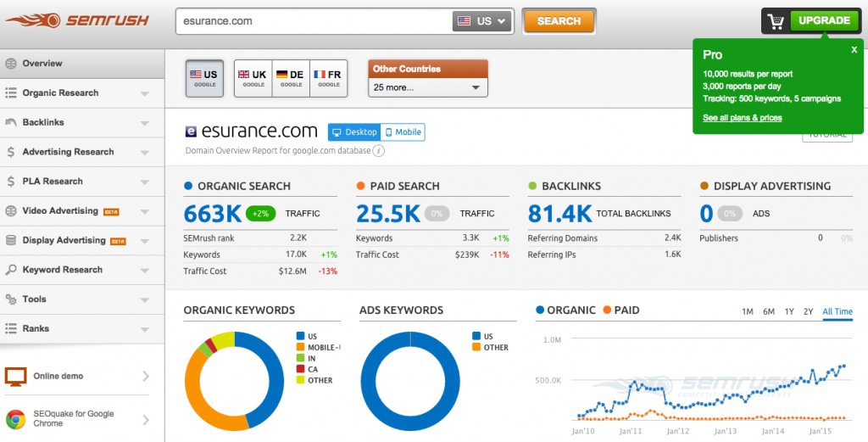The height and width of the screenshot is (442, 868).
Task: Click the info icon beside database text
Action: [379, 151]
